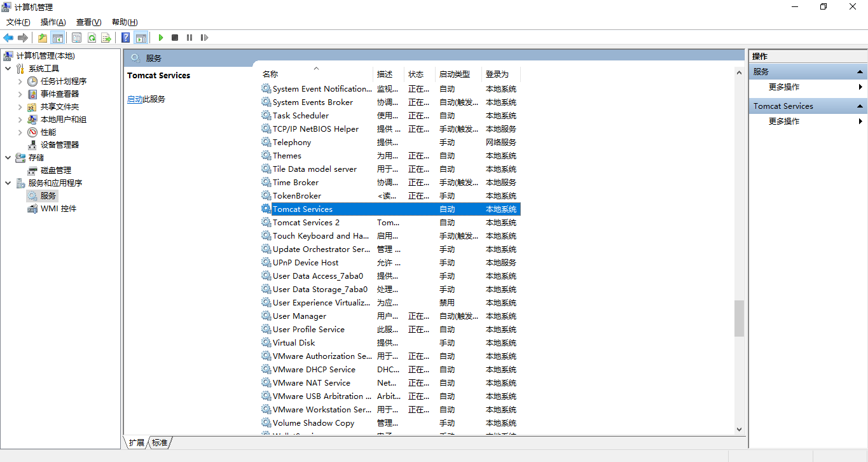
Task: Toggle Show/Hide Console Tree toolbar button
Action: pos(57,38)
